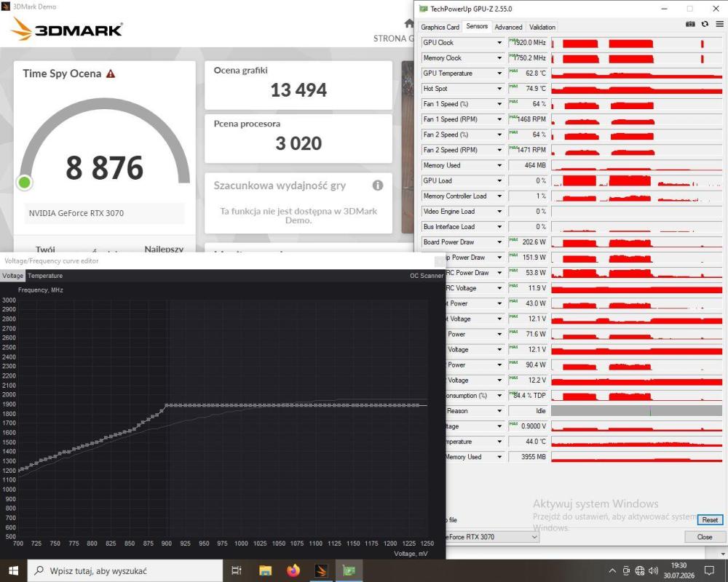This screenshot has height=582, width=728.
Task: Click the GPU Clock history graph
Action: [x=636, y=43]
